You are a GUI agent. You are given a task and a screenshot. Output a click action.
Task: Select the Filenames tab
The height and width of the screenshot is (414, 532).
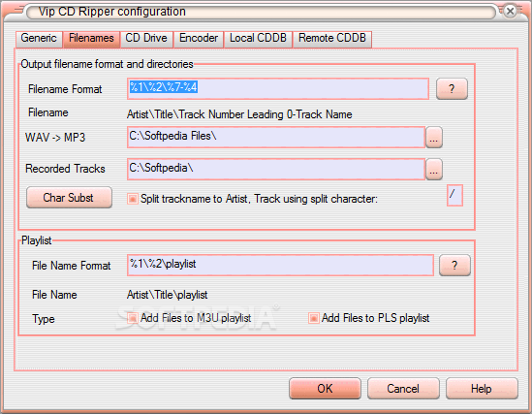(x=91, y=39)
